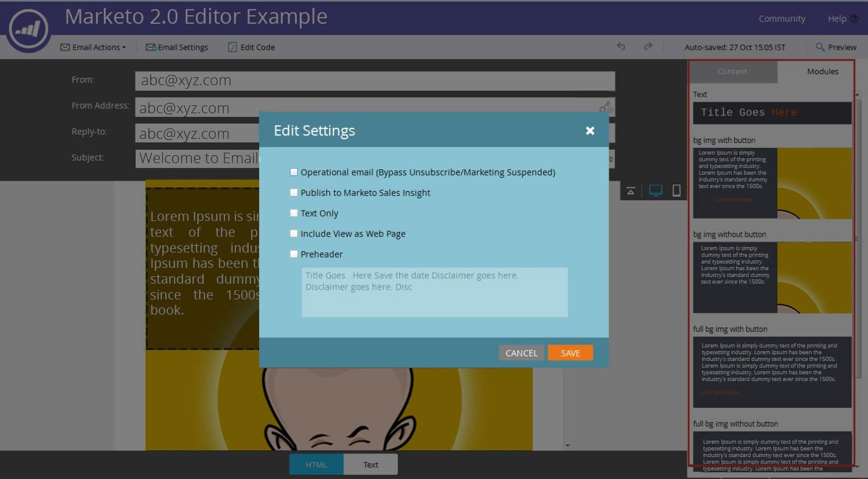Click the Marketo logo icon
The height and width of the screenshot is (479, 868).
pyautogui.click(x=29, y=30)
